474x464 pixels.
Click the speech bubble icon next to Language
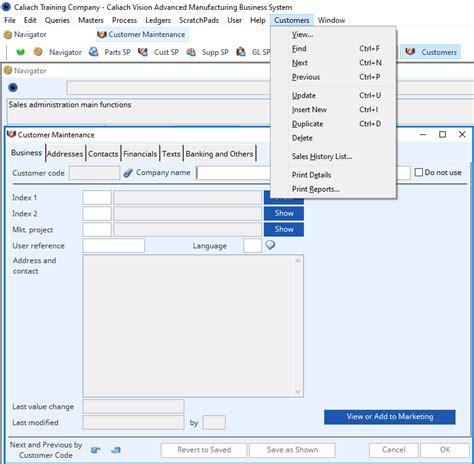coord(270,245)
